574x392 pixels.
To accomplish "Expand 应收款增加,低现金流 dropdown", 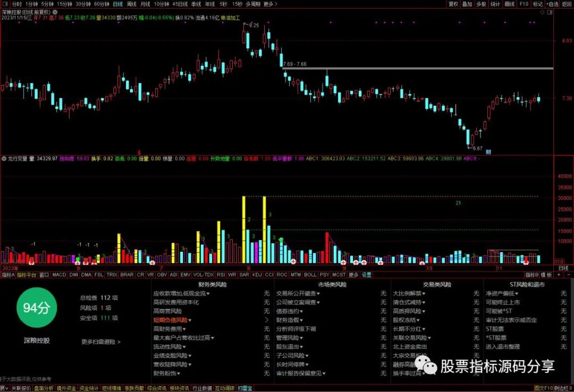I will coord(182,294).
